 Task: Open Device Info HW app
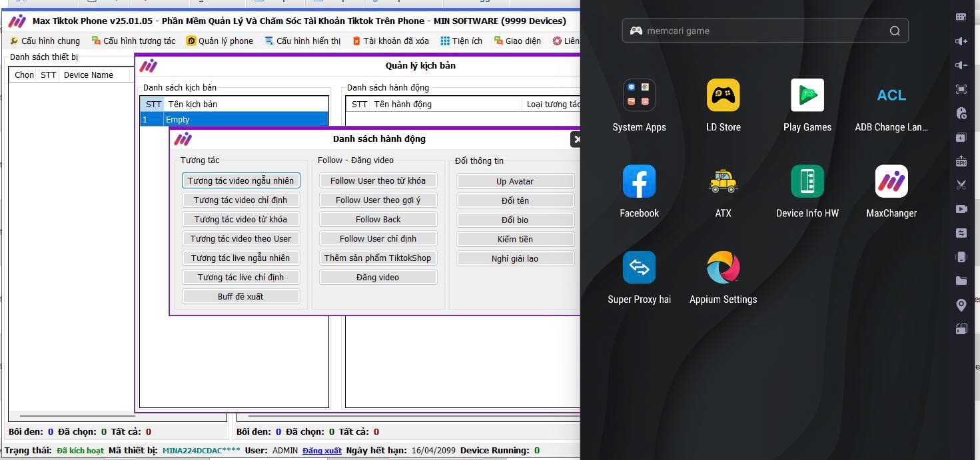(x=807, y=181)
